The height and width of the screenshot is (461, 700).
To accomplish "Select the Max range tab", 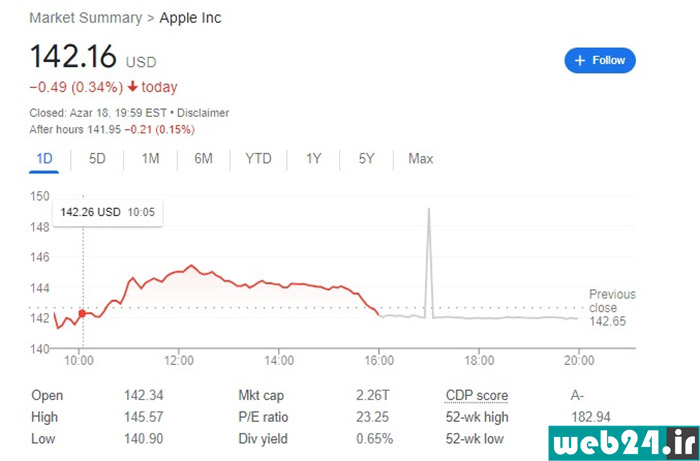I will (x=421, y=159).
